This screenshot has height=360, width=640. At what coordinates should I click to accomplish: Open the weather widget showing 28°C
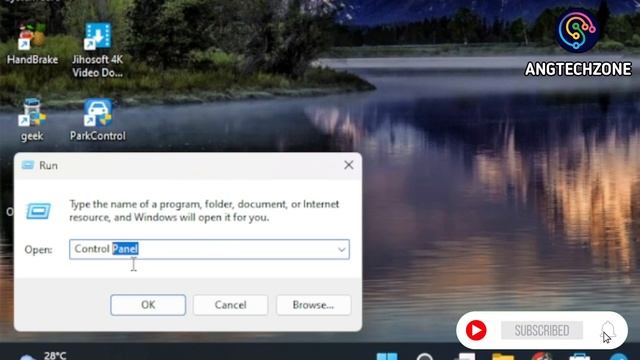pyautogui.click(x=43, y=356)
